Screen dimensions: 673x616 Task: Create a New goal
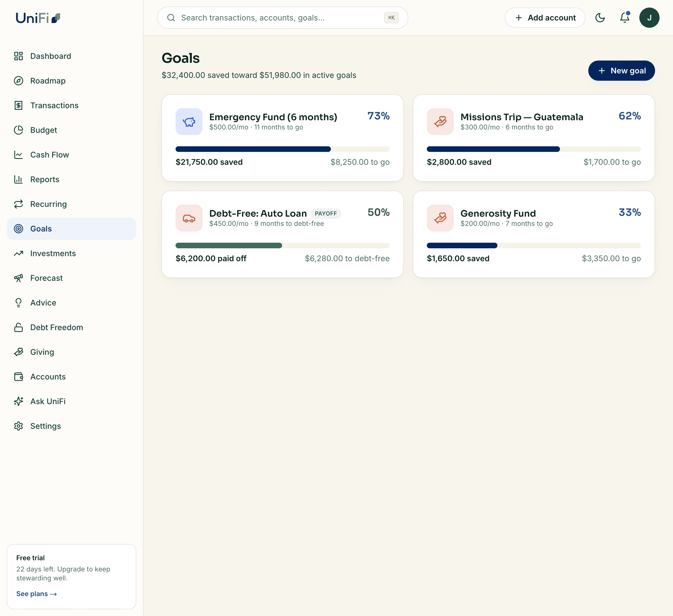[621, 70]
